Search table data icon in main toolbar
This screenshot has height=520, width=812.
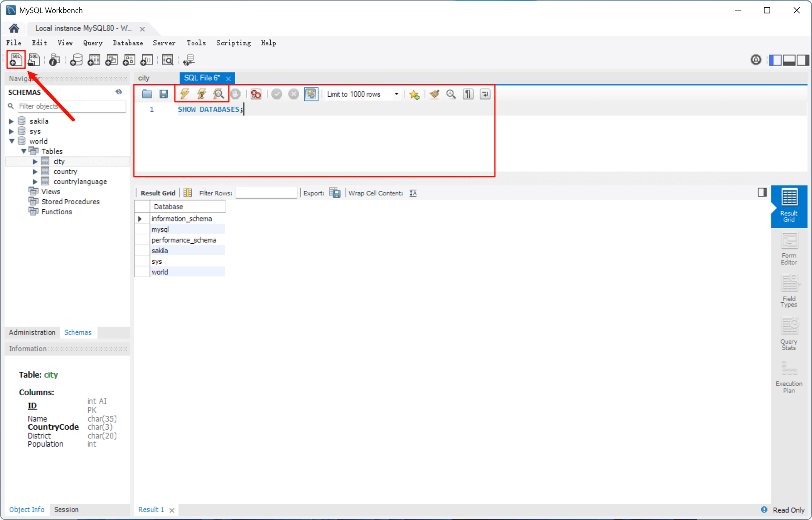167,60
